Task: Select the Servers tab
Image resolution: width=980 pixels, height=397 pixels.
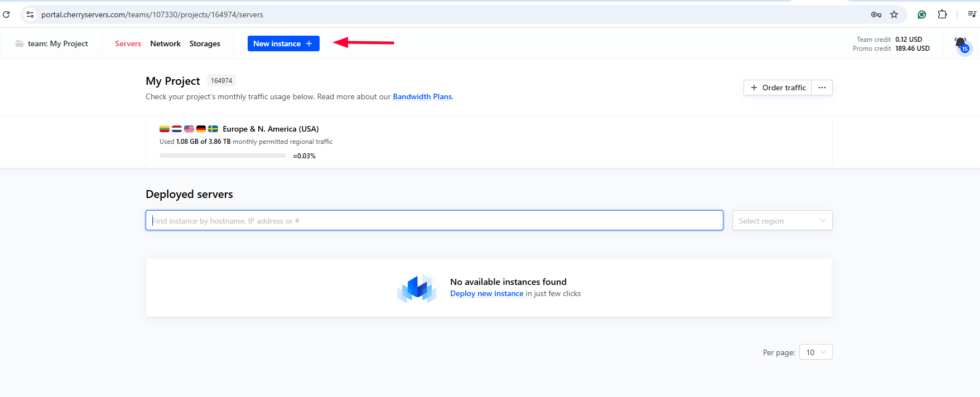Action: [x=128, y=43]
